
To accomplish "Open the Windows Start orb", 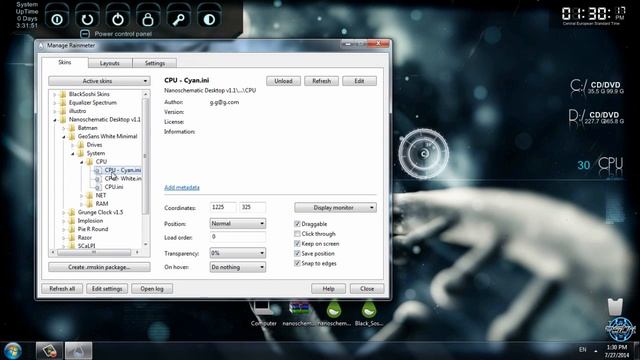I will pyautogui.click(x=13, y=351).
